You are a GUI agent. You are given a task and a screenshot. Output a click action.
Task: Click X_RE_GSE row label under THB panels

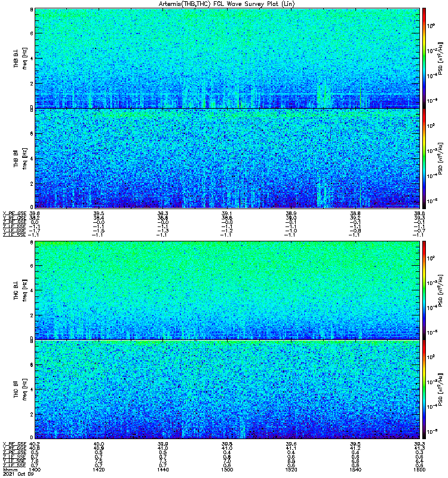pos(14,213)
